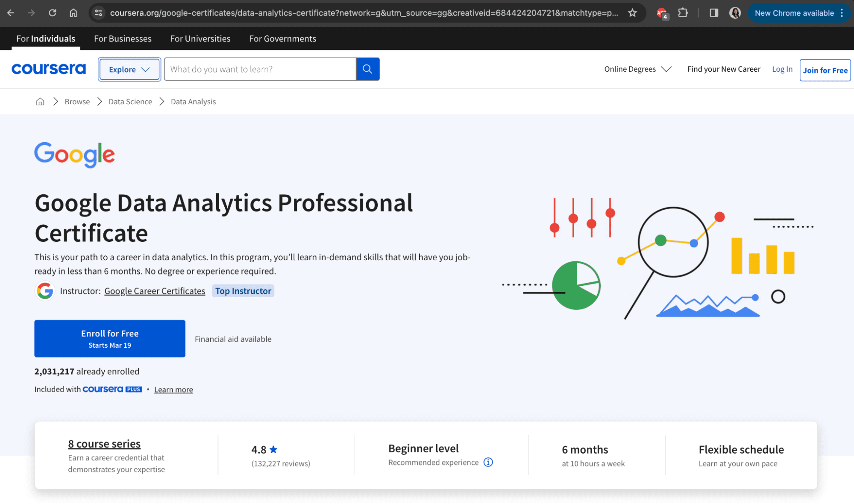Click the Google logo above the title
854x504 pixels.
click(x=75, y=155)
